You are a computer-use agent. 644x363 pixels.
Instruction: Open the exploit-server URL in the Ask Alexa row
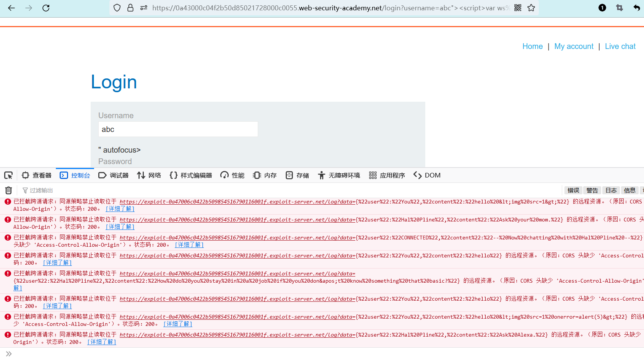[237, 335]
